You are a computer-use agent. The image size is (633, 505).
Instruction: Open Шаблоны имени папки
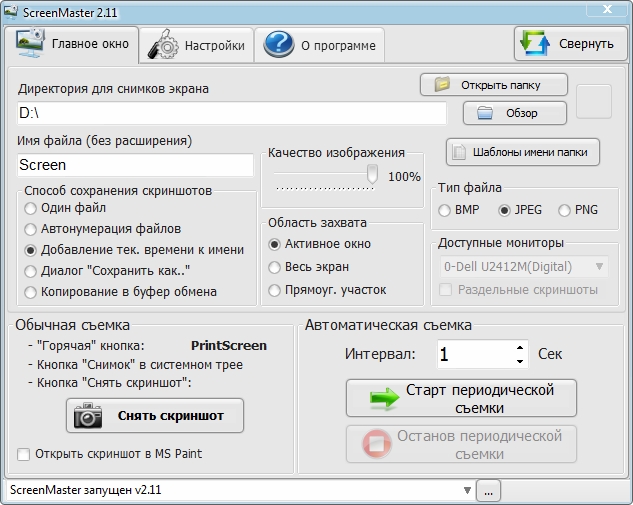pos(523,152)
